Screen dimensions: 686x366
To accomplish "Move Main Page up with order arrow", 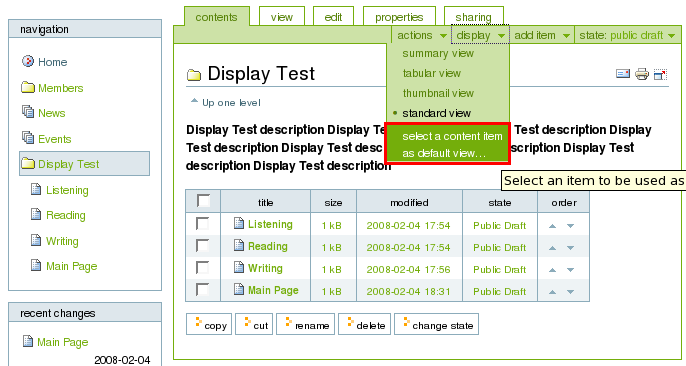I will 553,292.
